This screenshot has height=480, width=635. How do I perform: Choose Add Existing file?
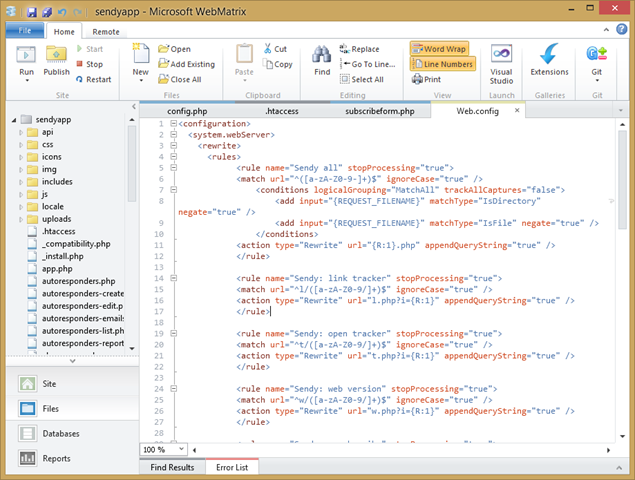186,64
